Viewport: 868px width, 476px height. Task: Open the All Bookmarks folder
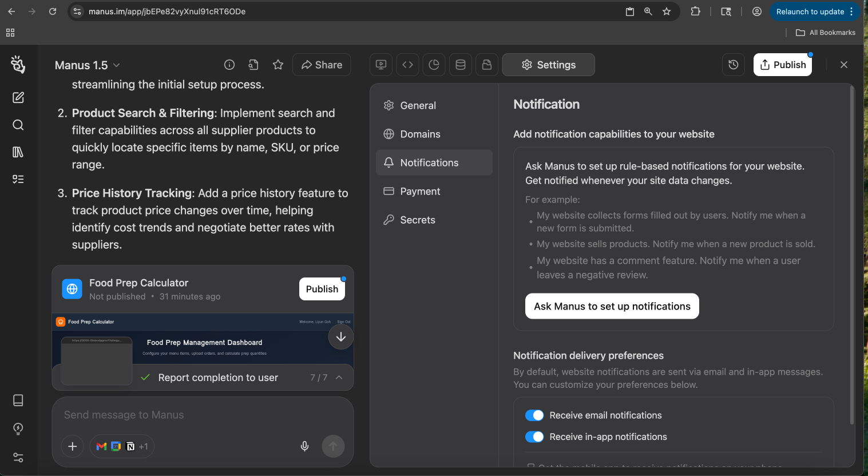pos(826,33)
